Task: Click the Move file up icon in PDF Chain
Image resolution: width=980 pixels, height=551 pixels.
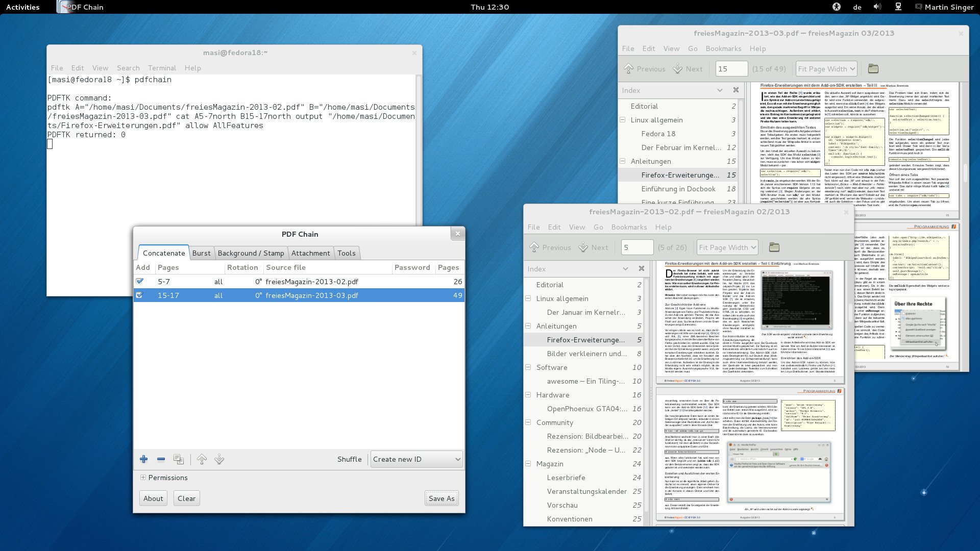Action: pyautogui.click(x=201, y=459)
